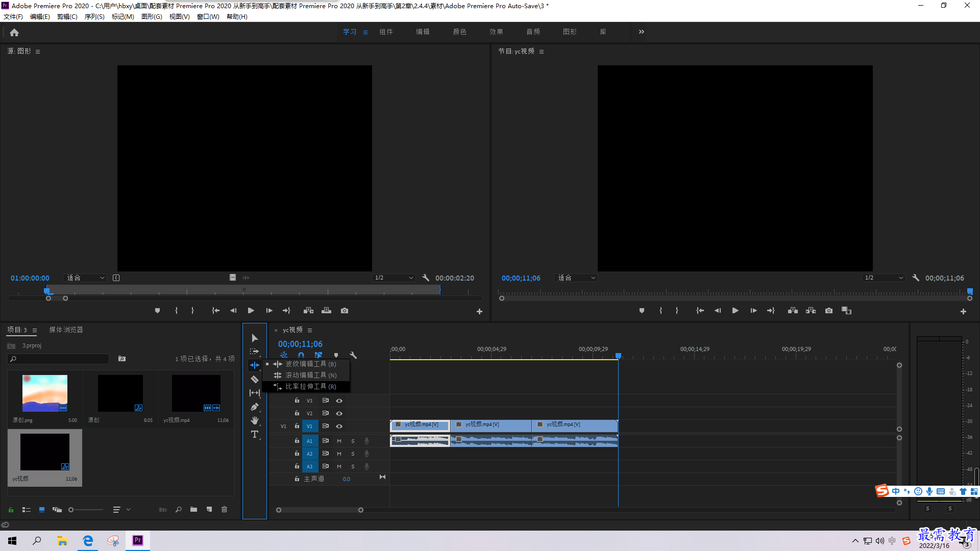This screenshot has width=980, height=551.
Task: Choose 滚动编辑工具 (N) from the flyout
Action: [x=306, y=375]
